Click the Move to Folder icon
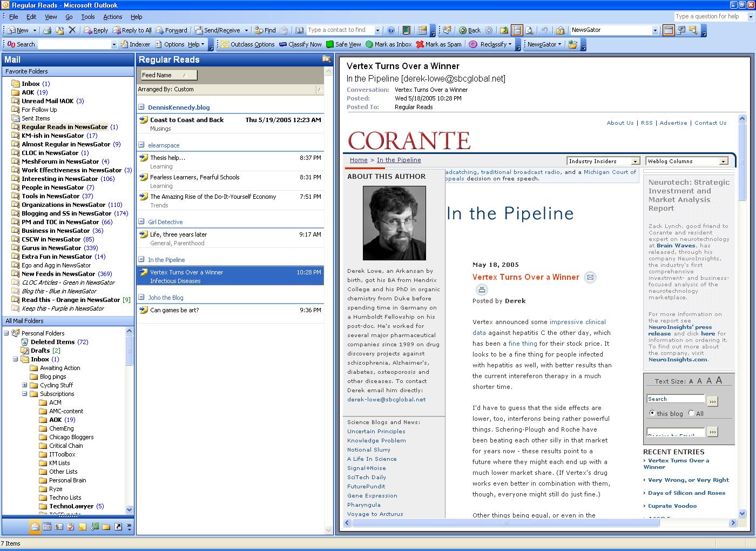This screenshot has width=756, height=551. tap(59, 30)
